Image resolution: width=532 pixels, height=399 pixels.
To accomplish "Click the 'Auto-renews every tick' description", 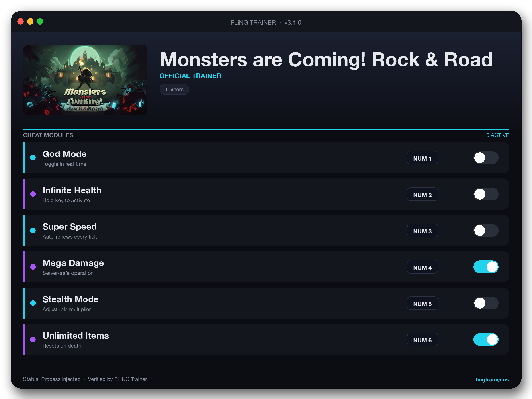I will 70,237.
